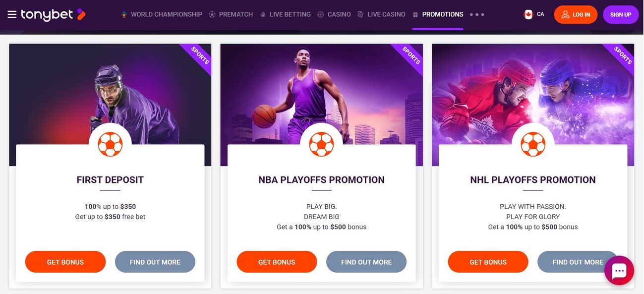644x294 pixels.
Task: Click the soccer ball icon on NBA Playoffs card
Action: (x=321, y=144)
